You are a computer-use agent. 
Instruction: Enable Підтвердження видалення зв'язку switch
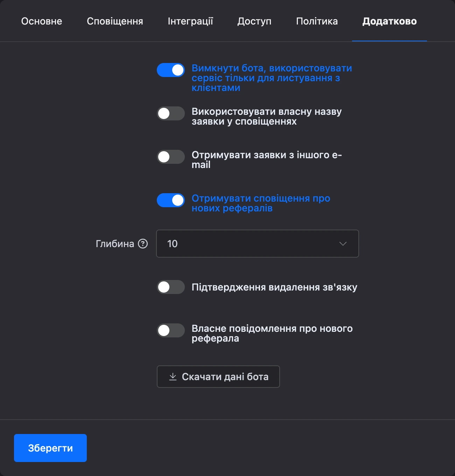(171, 287)
